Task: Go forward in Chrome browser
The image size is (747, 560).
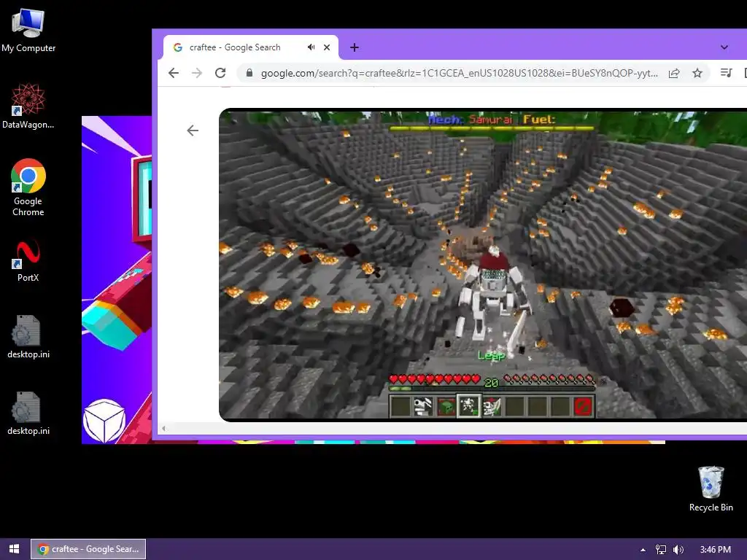Action: 197,73
